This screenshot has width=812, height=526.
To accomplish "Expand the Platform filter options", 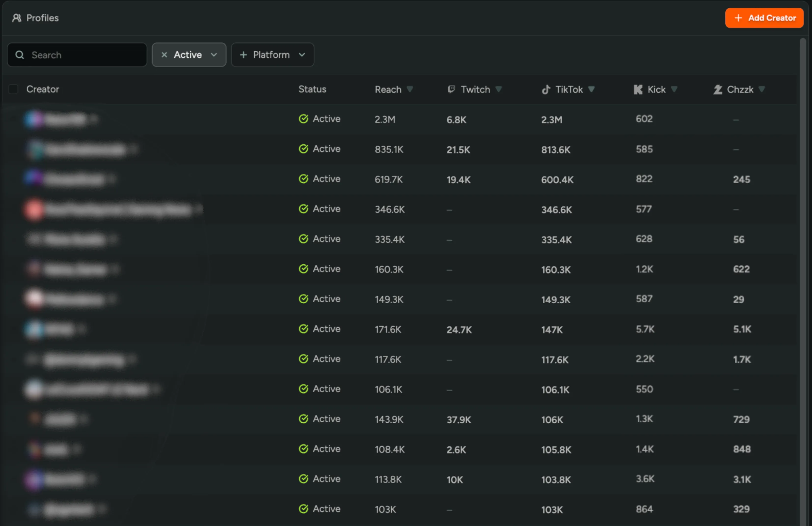I will (x=302, y=55).
